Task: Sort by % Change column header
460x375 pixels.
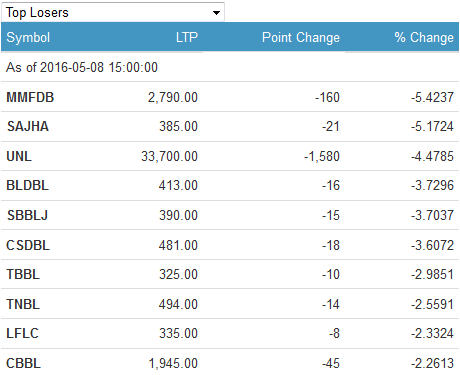Action: click(424, 37)
